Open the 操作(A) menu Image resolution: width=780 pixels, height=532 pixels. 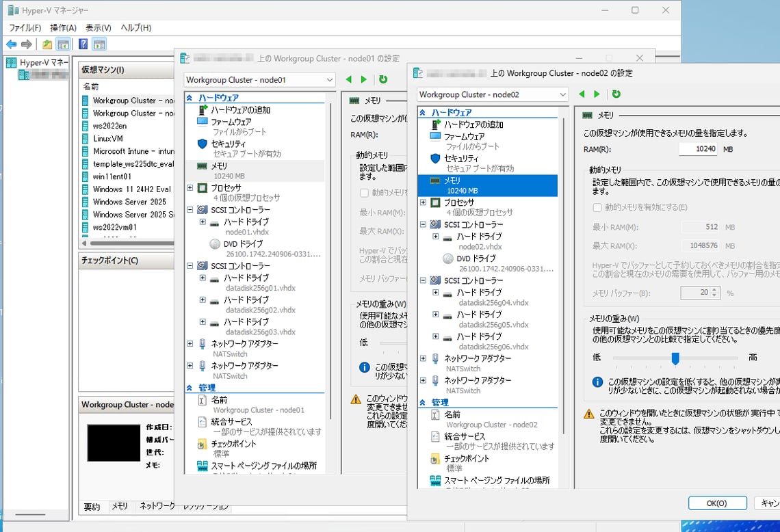pyautogui.click(x=63, y=28)
